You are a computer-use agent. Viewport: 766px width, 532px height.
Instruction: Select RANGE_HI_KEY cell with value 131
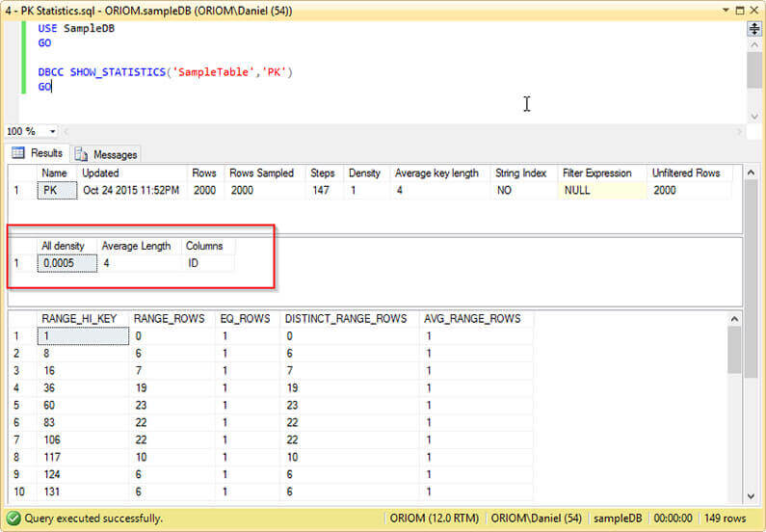tap(83, 492)
